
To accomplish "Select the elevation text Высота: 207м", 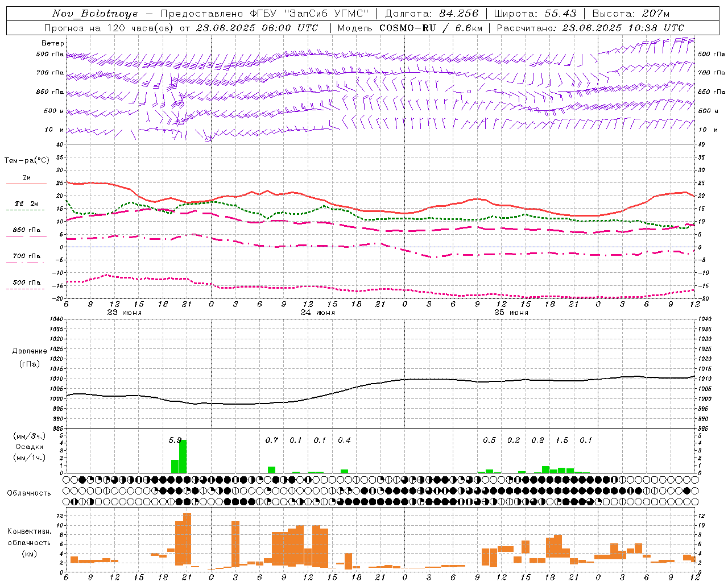I will pos(631,14).
